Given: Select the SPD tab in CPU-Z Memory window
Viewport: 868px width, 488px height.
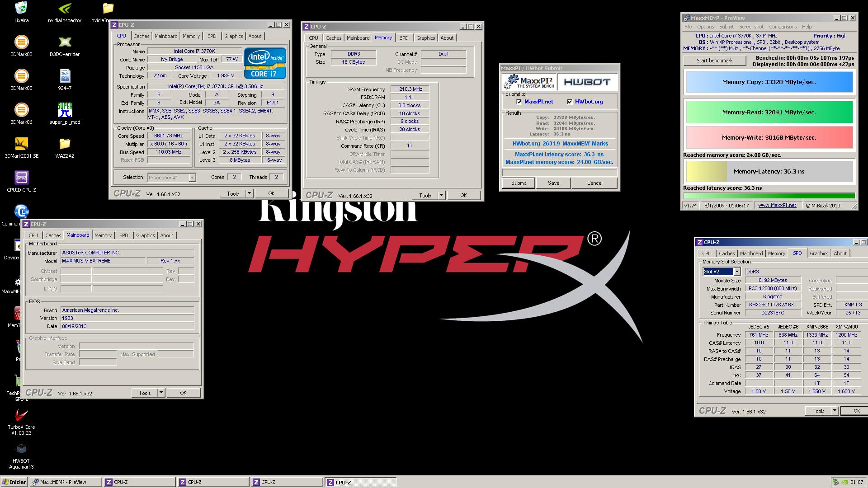Looking at the screenshot, I should tap(404, 38).
